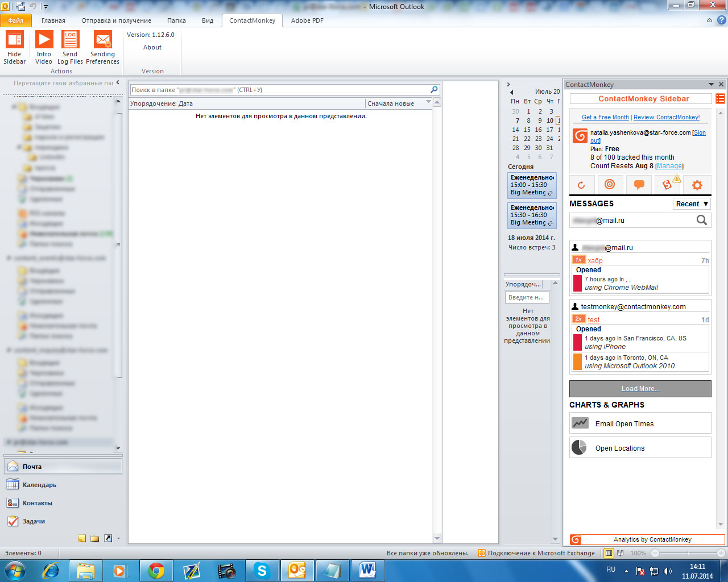Open Skype from the taskbar
This screenshot has width=728, height=582.
(262, 570)
